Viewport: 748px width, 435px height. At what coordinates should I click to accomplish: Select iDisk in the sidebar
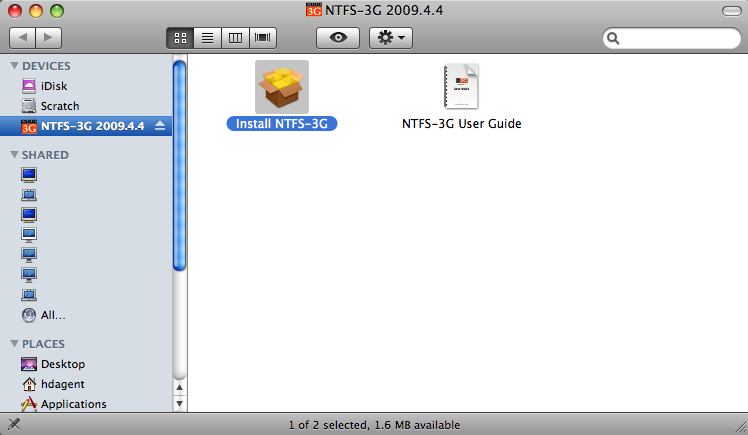(x=86, y=86)
